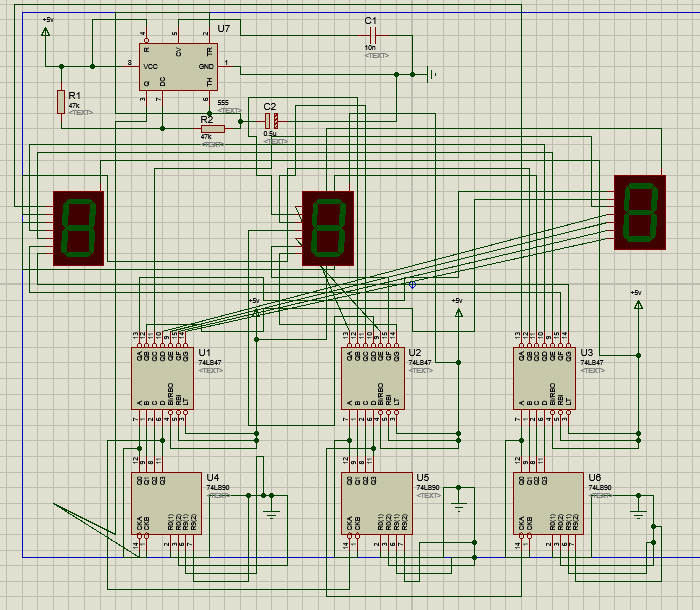Viewport: 700px width, 610px height.
Task: Select the +5v terminal above U3
Action: tap(636, 305)
